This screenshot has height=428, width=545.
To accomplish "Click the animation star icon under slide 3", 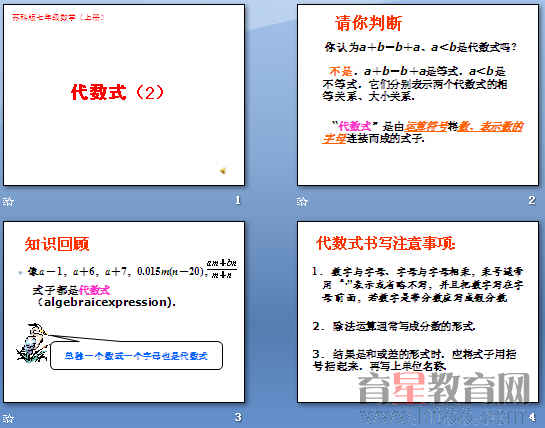I will 8,418.
